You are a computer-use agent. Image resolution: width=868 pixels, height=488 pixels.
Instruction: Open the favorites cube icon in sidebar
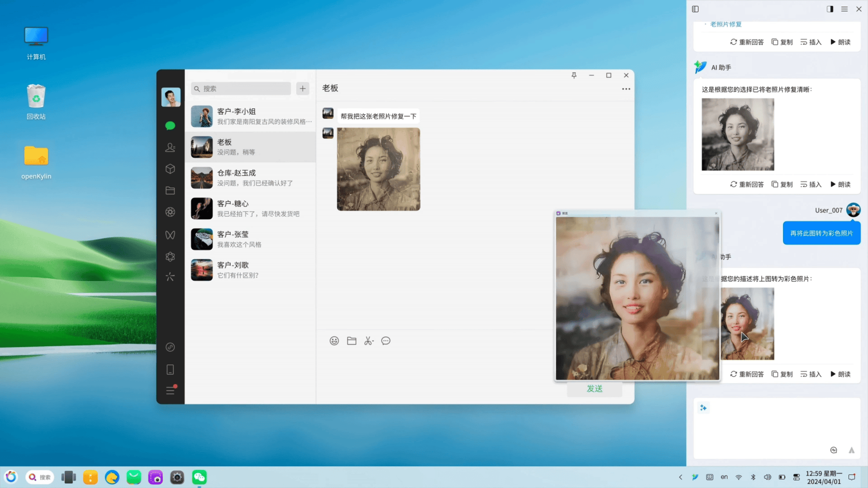pos(170,169)
